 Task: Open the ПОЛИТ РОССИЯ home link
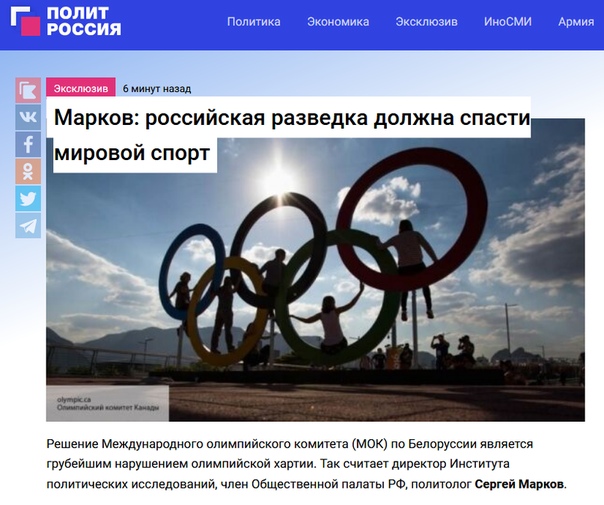pos(84,22)
